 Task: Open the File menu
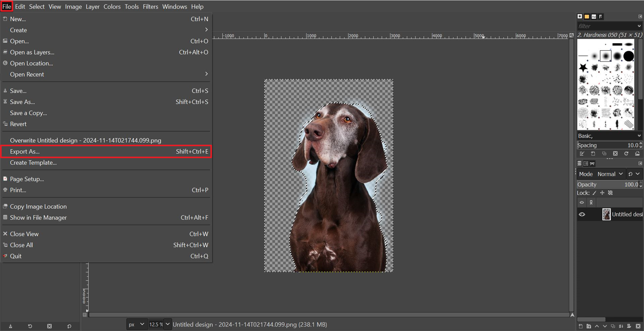pos(7,7)
